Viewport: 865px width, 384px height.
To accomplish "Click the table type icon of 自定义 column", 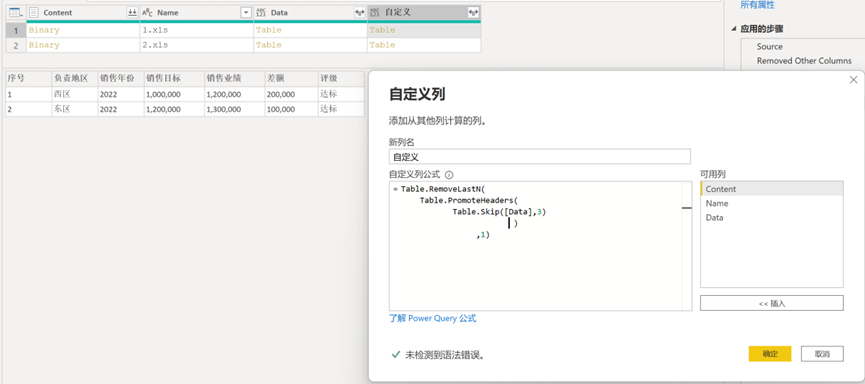I will tap(375, 13).
